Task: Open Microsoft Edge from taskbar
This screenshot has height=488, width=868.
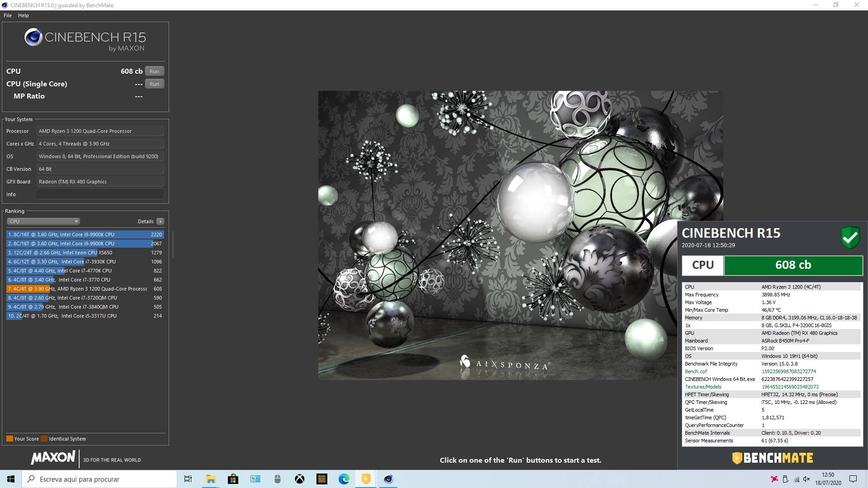Action: click(344, 479)
